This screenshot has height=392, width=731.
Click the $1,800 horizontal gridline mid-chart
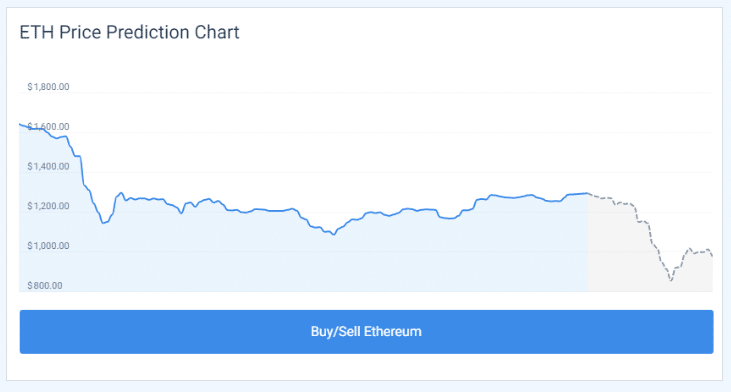(x=366, y=93)
